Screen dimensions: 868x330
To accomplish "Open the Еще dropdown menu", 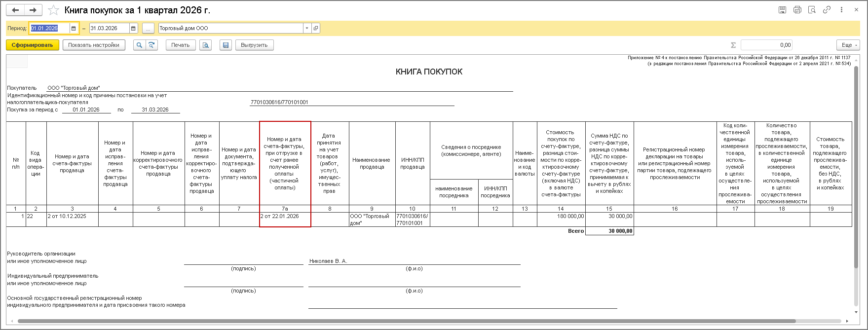I will click(848, 45).
